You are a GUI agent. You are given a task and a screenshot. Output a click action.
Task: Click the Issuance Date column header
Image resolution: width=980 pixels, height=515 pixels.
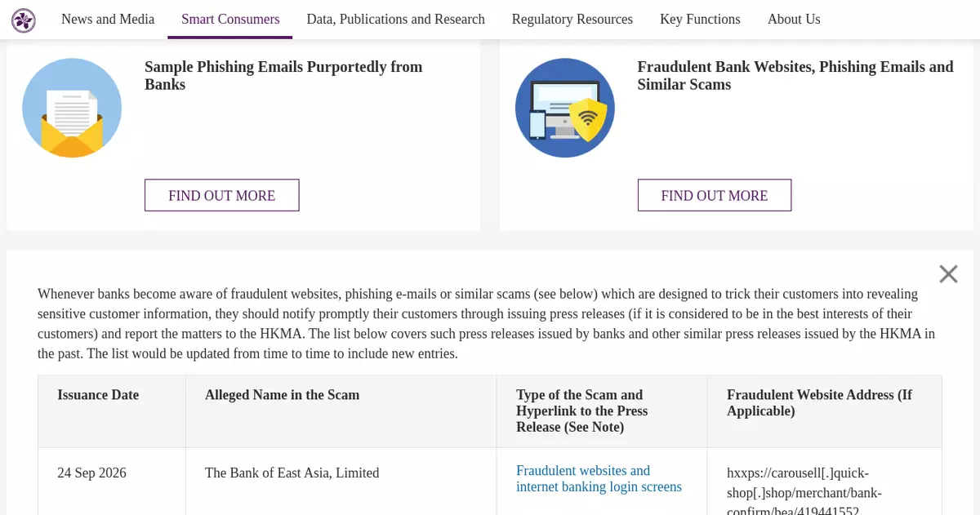coord(98,395)
